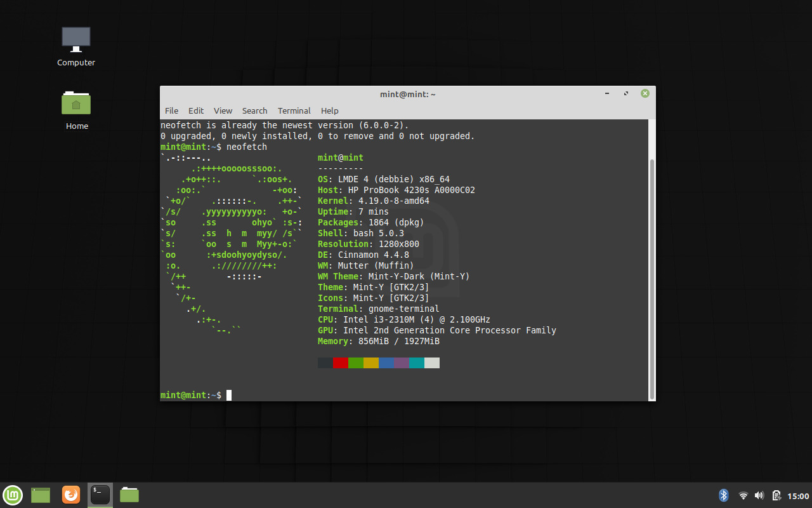The height and width of the screenshot is (508, 812).
Task: Click the 'Uptime: 7 mins' line
Action: [353, 211]
